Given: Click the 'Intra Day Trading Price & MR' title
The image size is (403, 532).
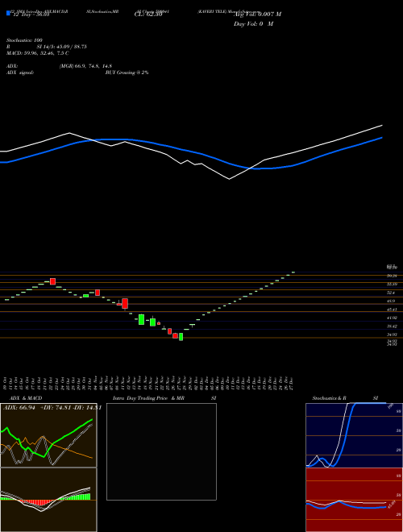Looking at the screenshot, I should [148, 398].
